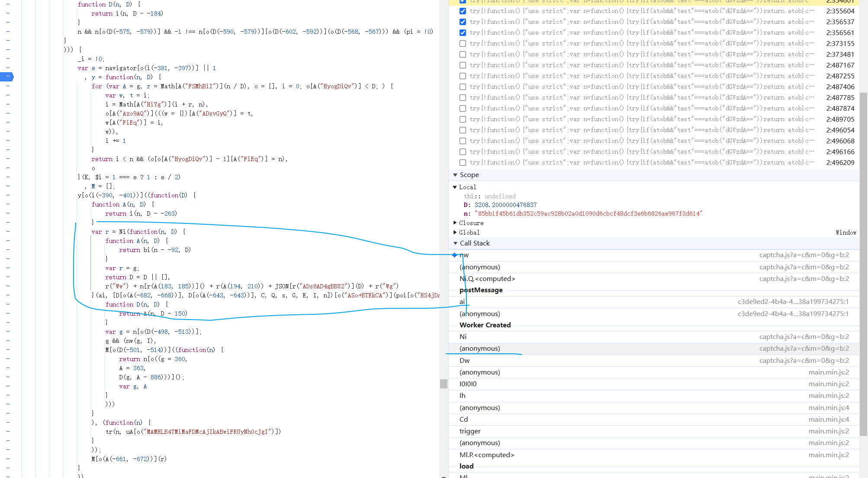The height and width of the screenshot is (478, 868).
Task: Click the local variable n hash string
Action: coord(588,213)
